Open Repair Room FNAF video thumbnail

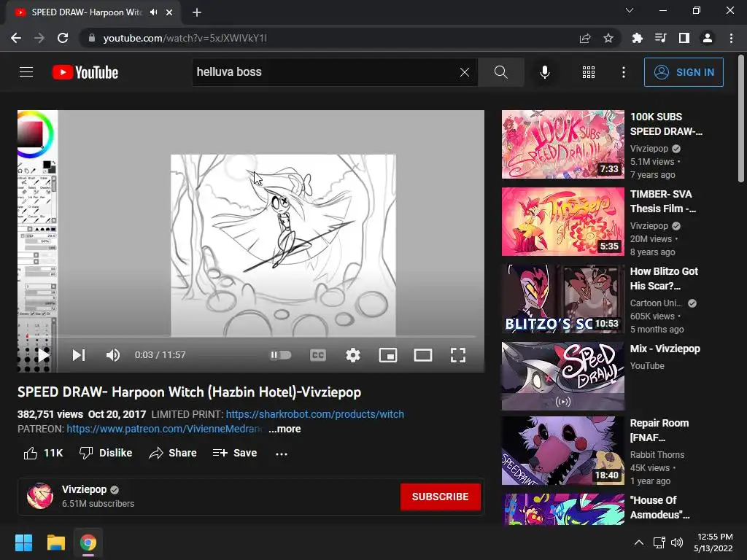tap(562, 451)
